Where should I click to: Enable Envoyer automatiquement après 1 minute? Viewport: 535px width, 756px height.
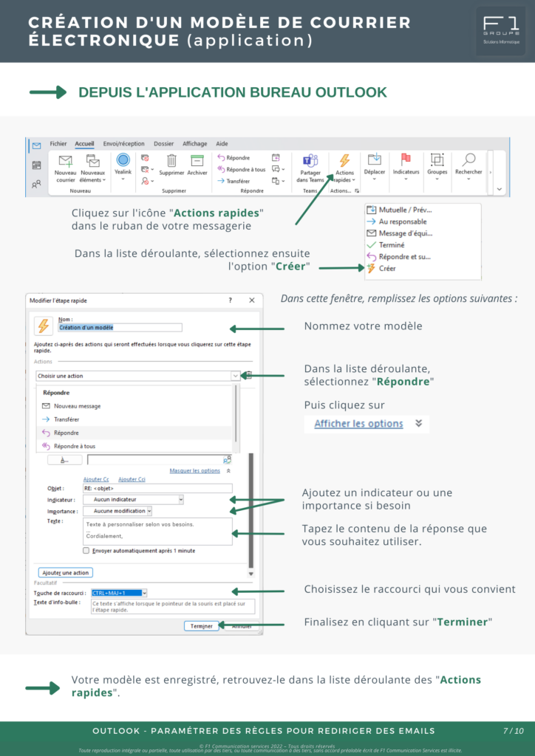point(86,551)
